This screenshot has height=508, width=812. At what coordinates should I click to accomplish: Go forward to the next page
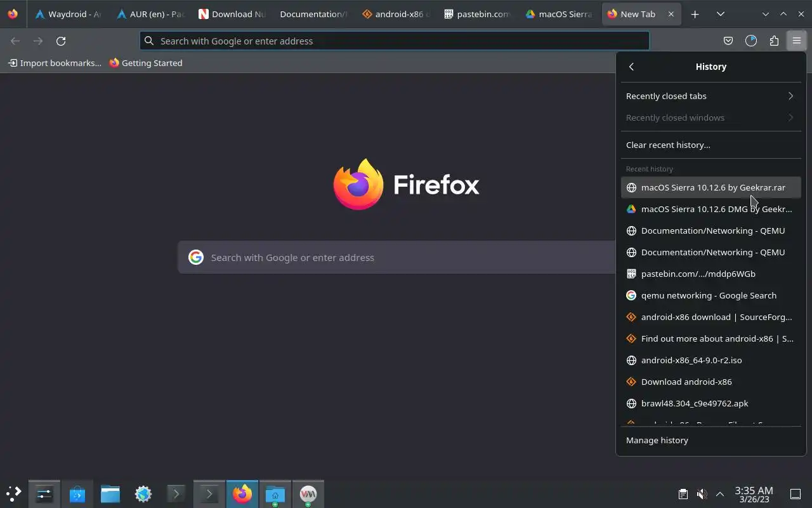point(38,41)
